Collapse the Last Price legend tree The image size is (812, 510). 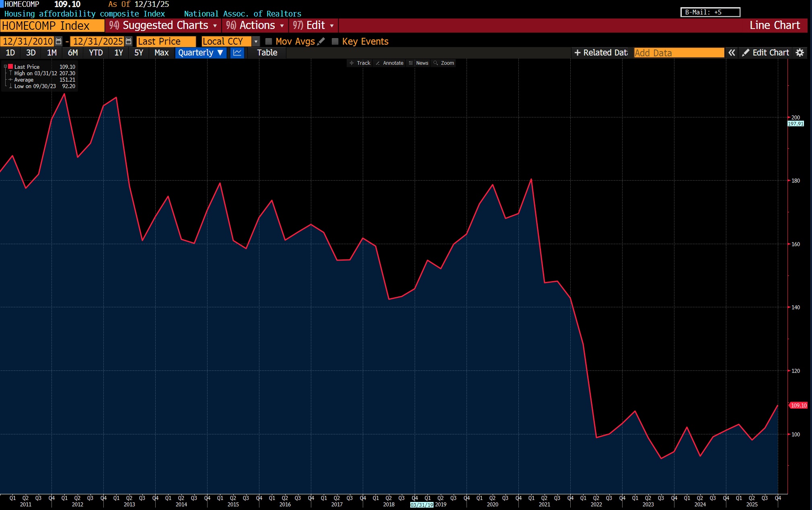point(5,67)
